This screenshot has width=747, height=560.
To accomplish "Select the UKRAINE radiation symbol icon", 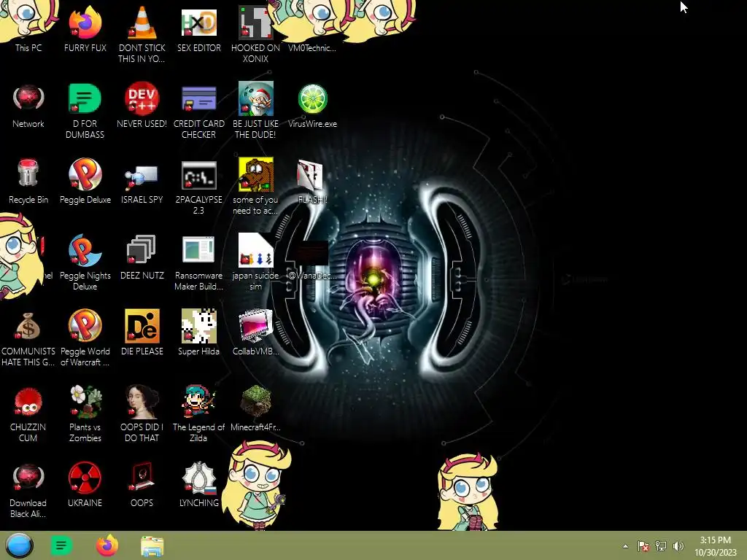I will click(x=85, y=477).
